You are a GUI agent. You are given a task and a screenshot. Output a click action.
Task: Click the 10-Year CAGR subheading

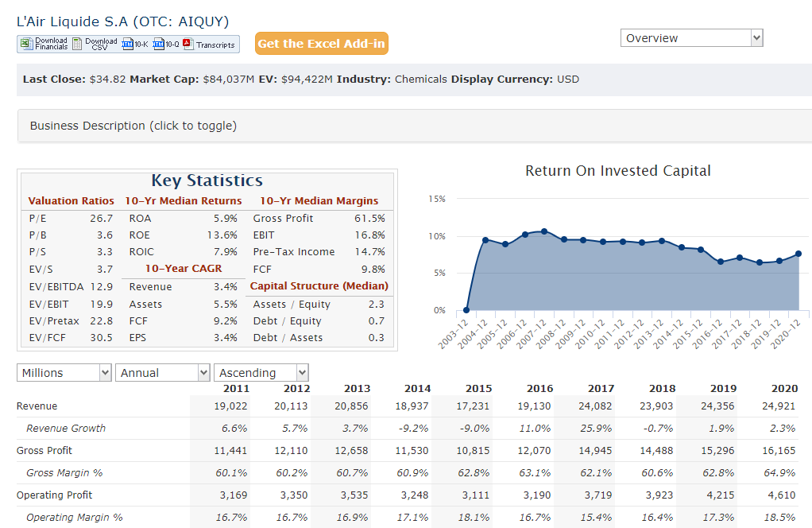pos(184,269)
